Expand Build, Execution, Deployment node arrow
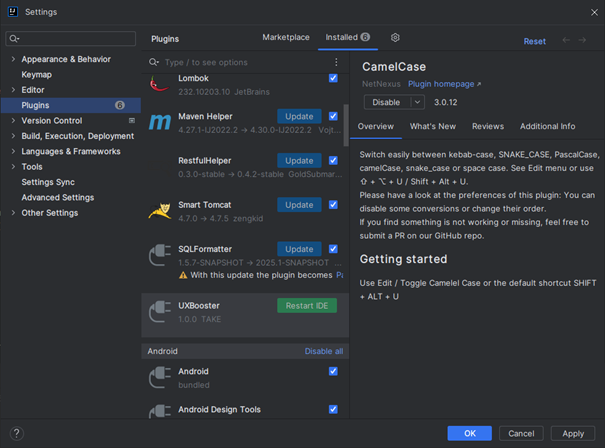Image resolution: width=605 pixels, height=448 pixels. click(13, 136)
